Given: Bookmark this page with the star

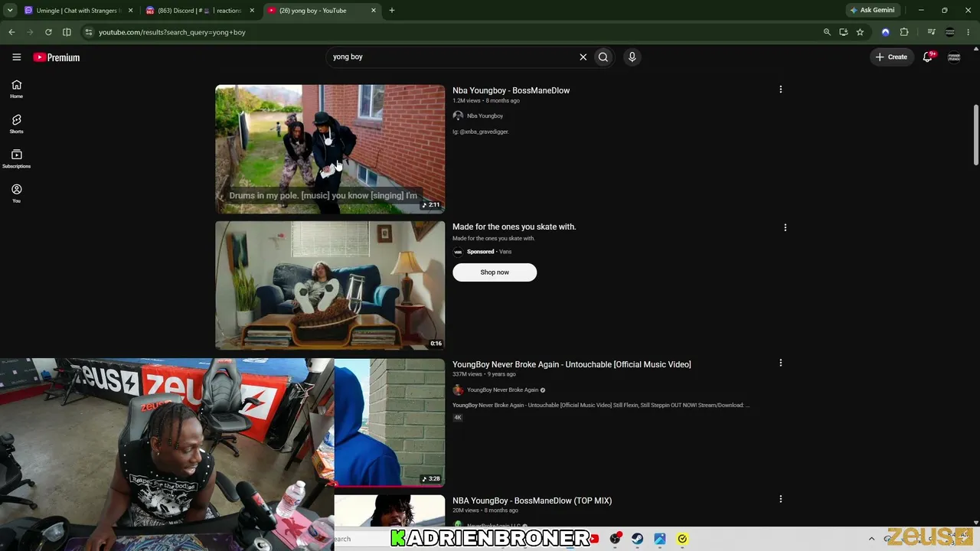Looking at the screenshot, I should pyautogui.click(x=860, y=32).
